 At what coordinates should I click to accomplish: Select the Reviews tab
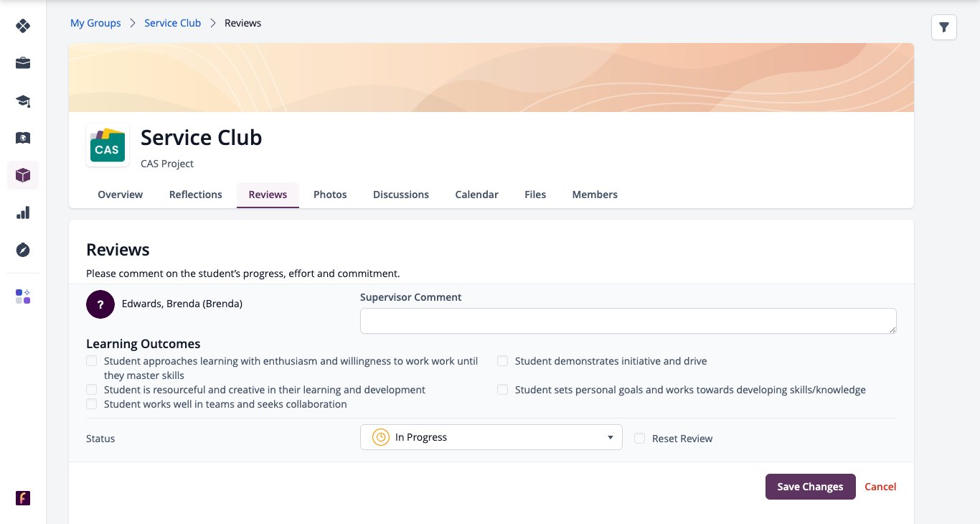[268, 195]
